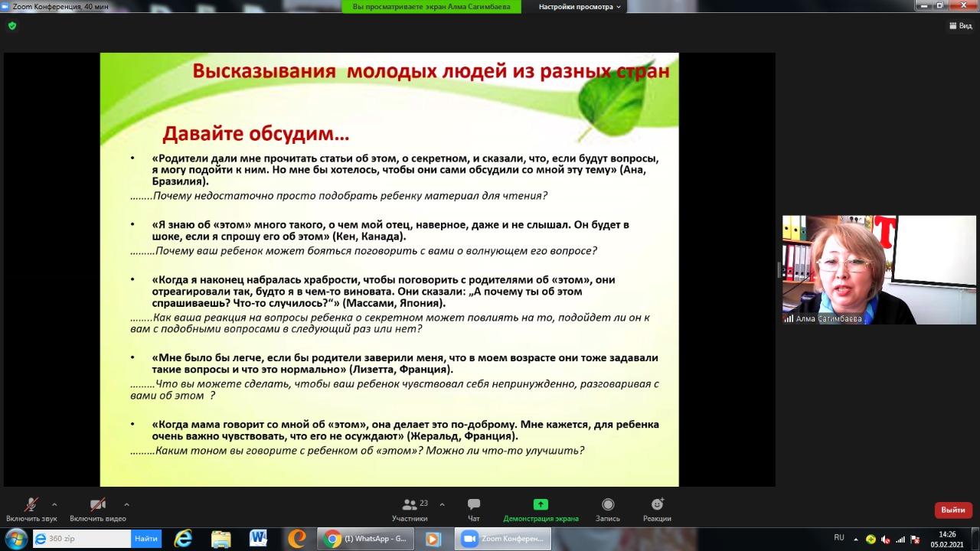Toggle the RU language indicator in tray
The image size is (980, 551).
point(839,537)
